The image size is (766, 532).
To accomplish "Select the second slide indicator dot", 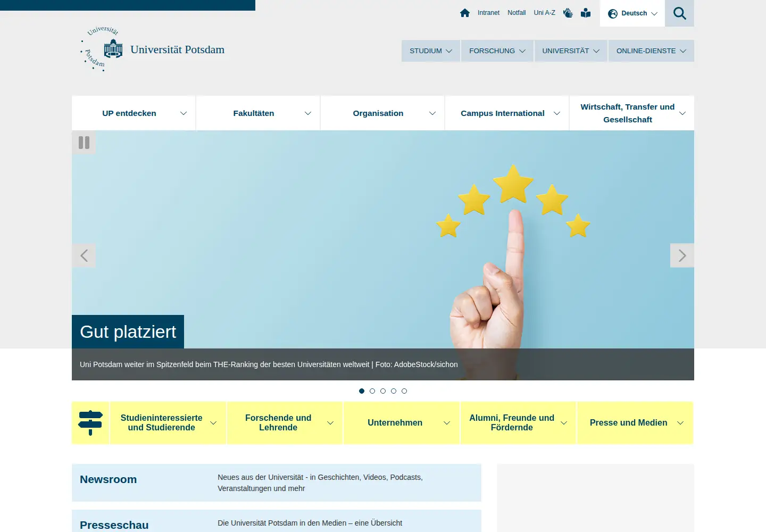I will (x=372, y=391).
